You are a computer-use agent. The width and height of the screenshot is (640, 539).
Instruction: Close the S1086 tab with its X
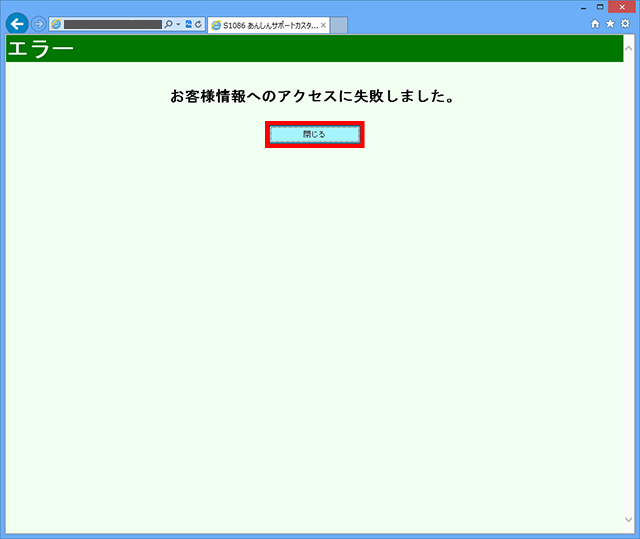[x=323, y=25]
